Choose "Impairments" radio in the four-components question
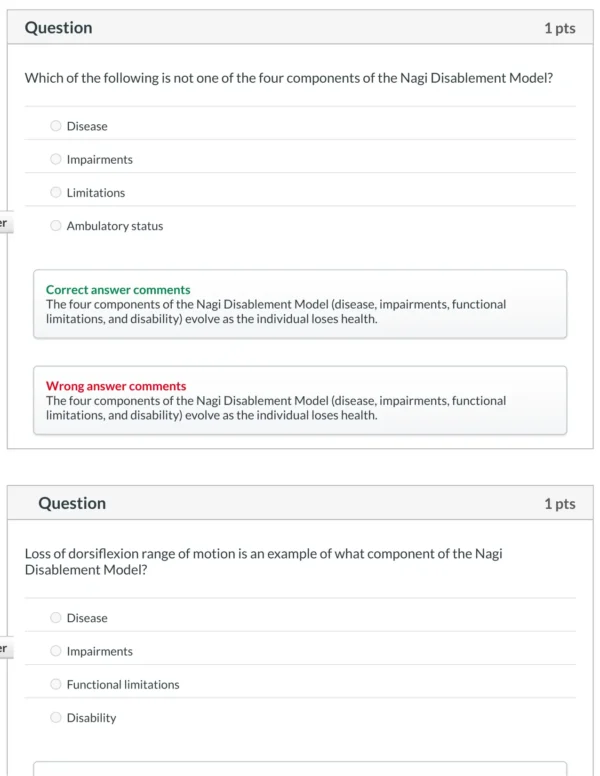600x776 pixels. click(x=56, y=159)
